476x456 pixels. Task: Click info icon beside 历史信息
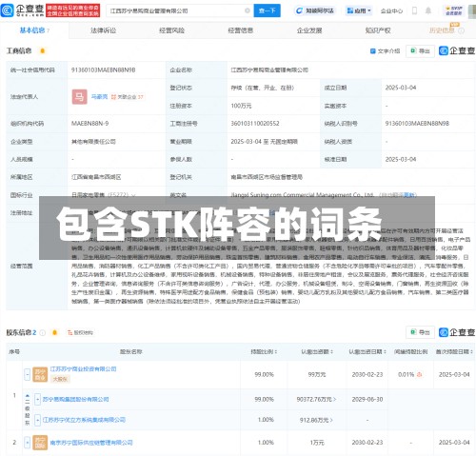[x=462, y=30]
